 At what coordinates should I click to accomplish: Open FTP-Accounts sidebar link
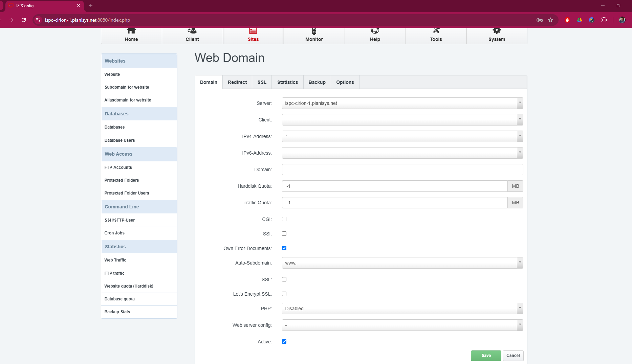[139, 167]
